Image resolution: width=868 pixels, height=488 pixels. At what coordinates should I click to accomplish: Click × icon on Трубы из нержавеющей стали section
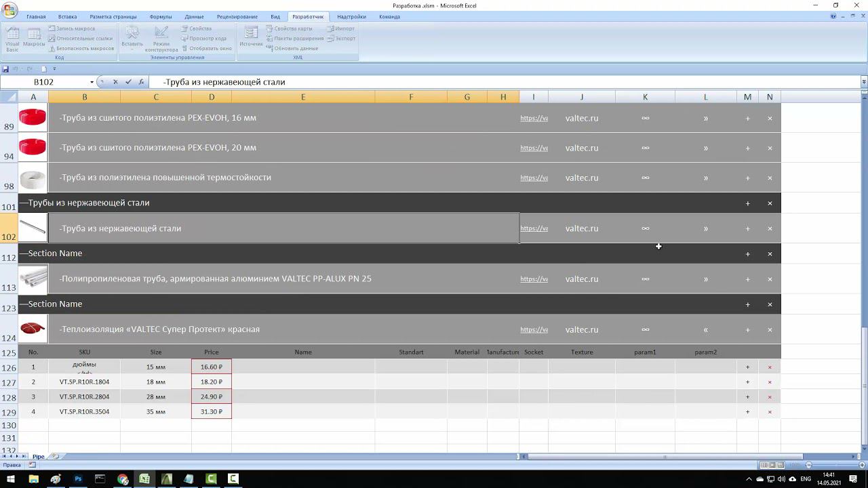coord(770,203)
